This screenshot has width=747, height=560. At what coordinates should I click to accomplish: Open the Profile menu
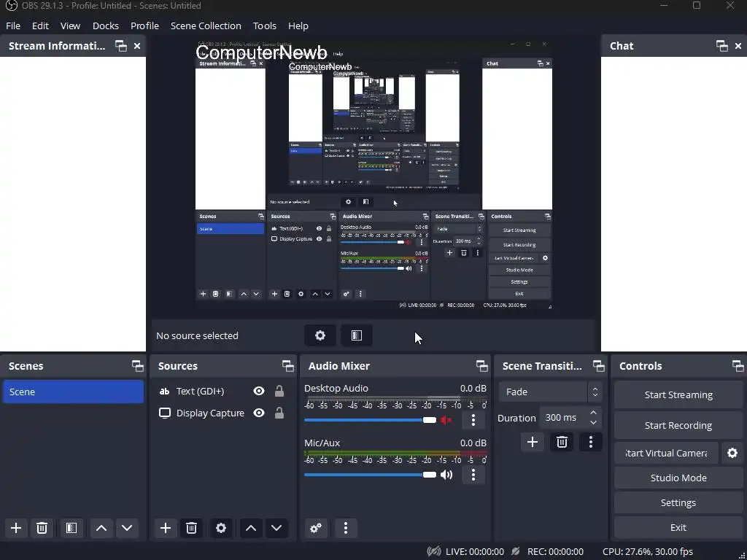144,26
